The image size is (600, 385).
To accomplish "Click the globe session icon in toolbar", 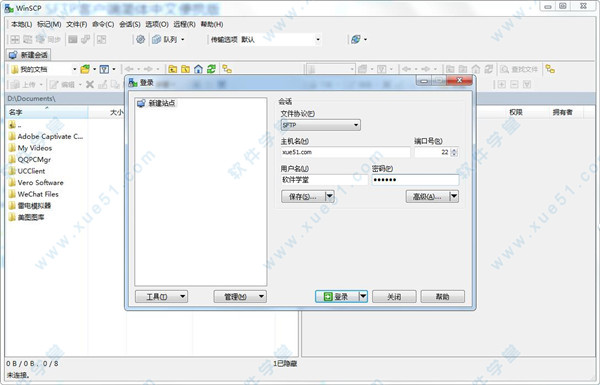I will 355,39.
